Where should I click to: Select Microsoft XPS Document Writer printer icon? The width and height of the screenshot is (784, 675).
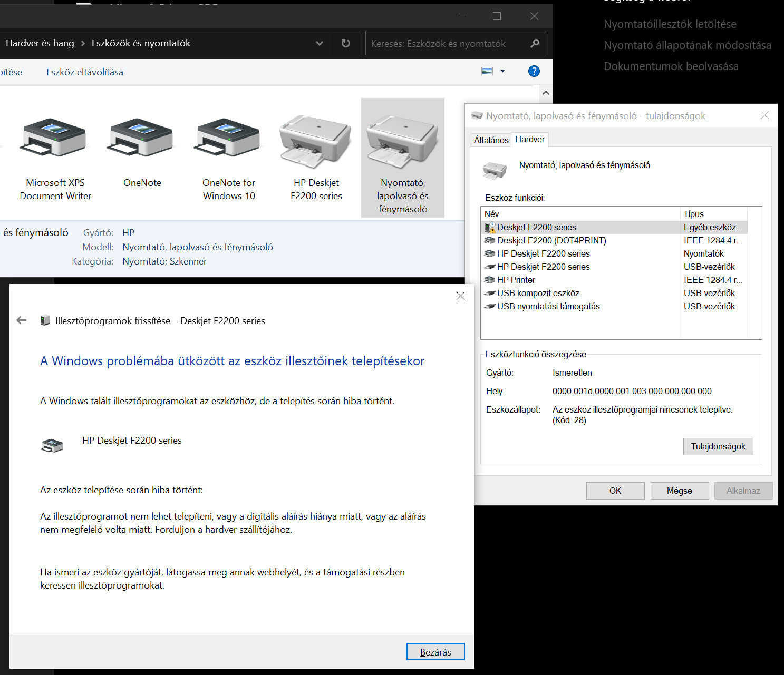point(53,137)
